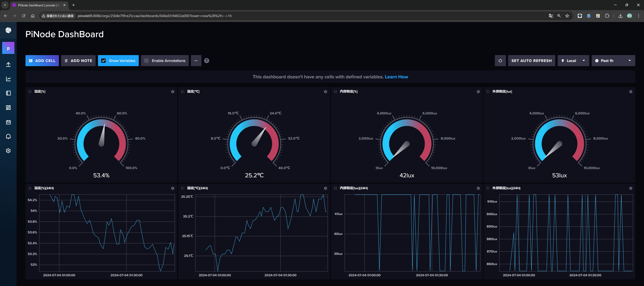Toggle the Show Variables checkbox
Viewport: 644px width, 286px height.
tap(104, 61)
